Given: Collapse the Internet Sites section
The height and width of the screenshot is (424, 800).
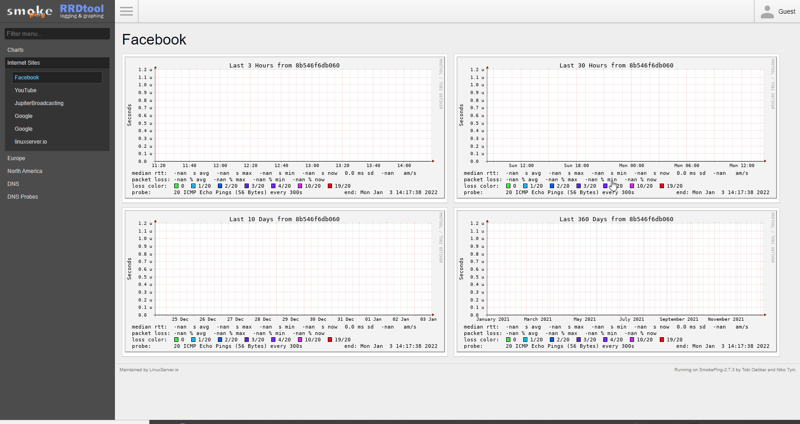Looking at the screenshot, I should pyautogui.click(x=24, y=63).
